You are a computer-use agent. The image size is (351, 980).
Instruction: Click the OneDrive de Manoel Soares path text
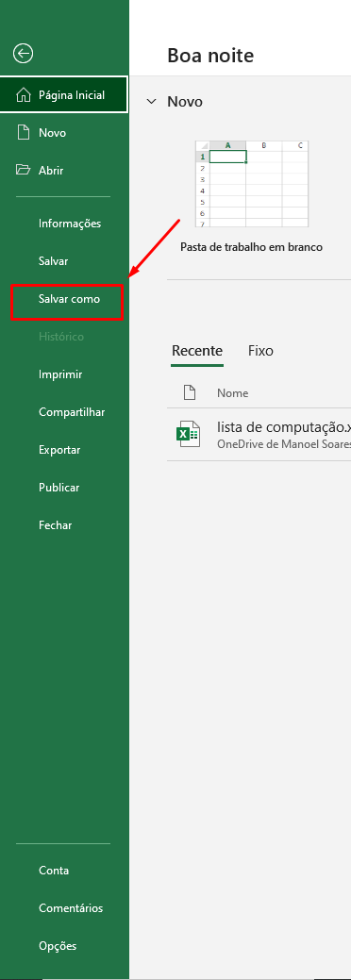[283, 443]
